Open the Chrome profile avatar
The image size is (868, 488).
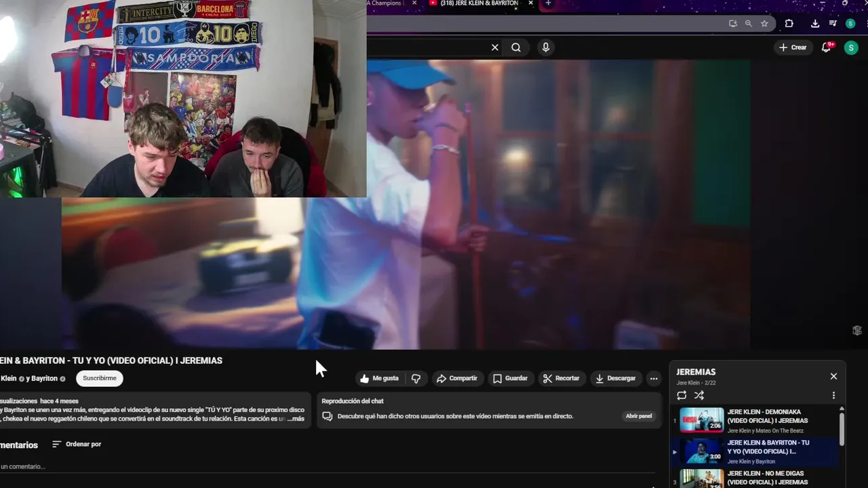[x=850, y=23]
